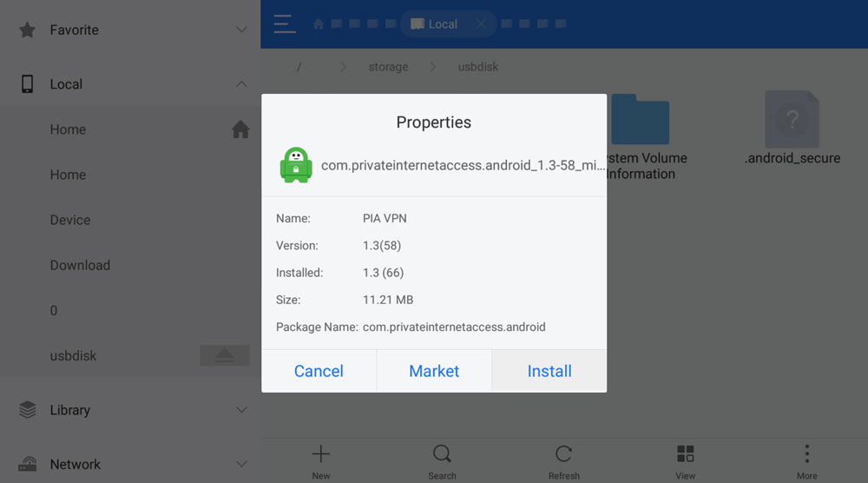Open the .android_secure file

coord(792,129)
